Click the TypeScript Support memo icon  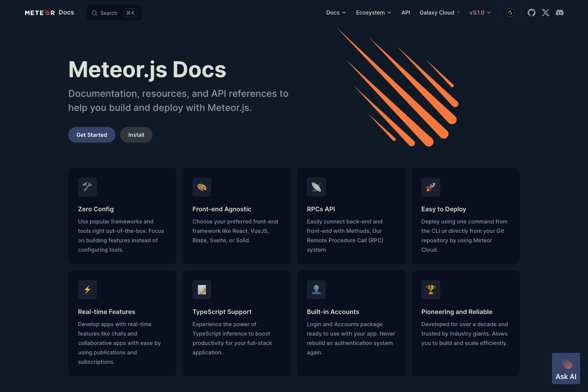202,290
